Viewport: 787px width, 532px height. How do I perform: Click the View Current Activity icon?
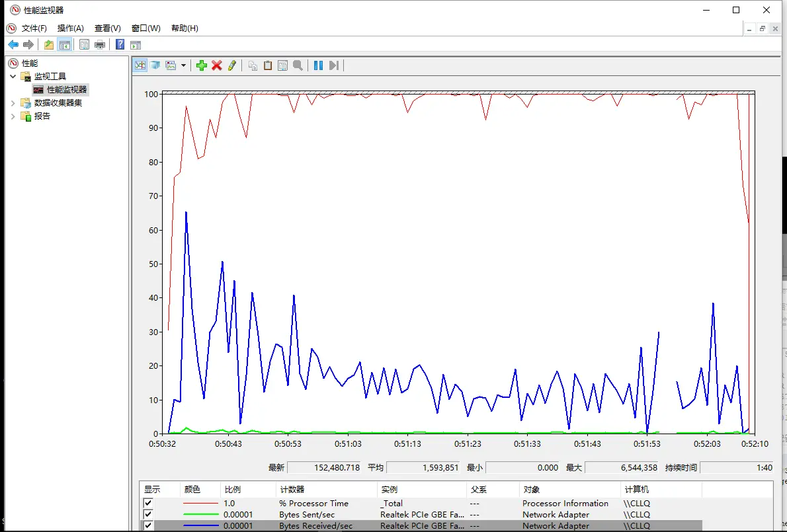pos(140,65)
